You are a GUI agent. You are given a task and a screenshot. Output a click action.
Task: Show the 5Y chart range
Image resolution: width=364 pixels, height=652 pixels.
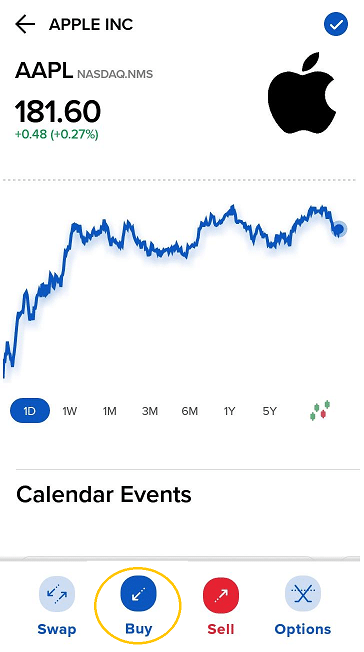click(269, 411)
